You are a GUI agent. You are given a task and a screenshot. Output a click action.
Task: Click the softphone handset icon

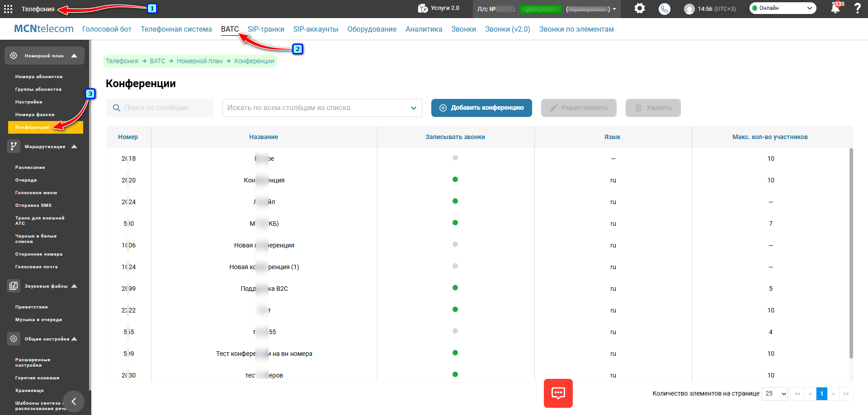point(664,9)
